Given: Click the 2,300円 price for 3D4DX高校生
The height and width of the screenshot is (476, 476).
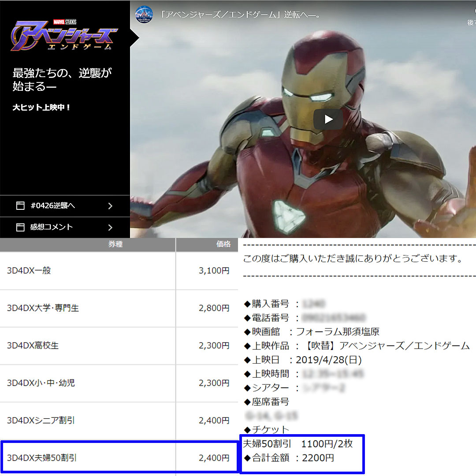Looking at the screenshot, I should (x=214, y=346).
